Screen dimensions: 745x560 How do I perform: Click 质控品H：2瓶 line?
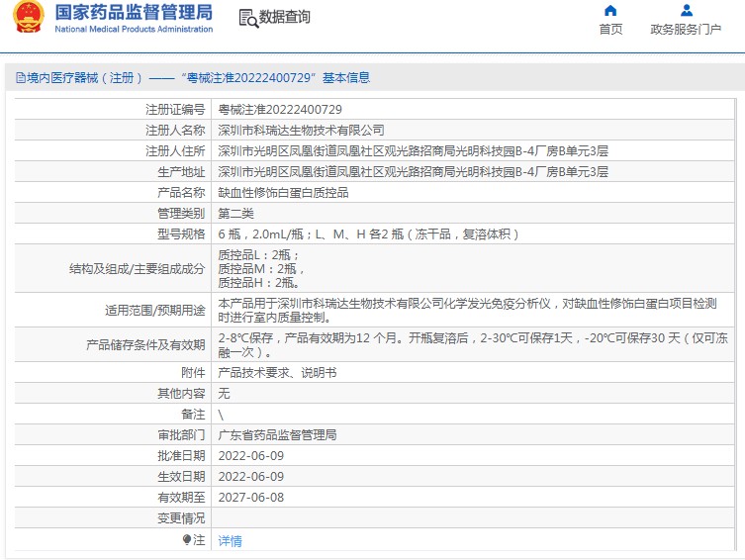pyautogui.click(x=259, y=283)
